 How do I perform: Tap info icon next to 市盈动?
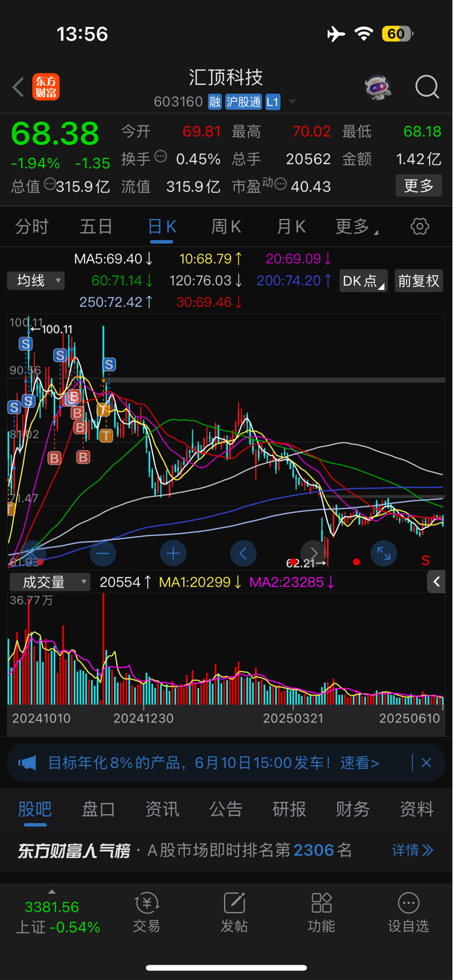[280, 185]
